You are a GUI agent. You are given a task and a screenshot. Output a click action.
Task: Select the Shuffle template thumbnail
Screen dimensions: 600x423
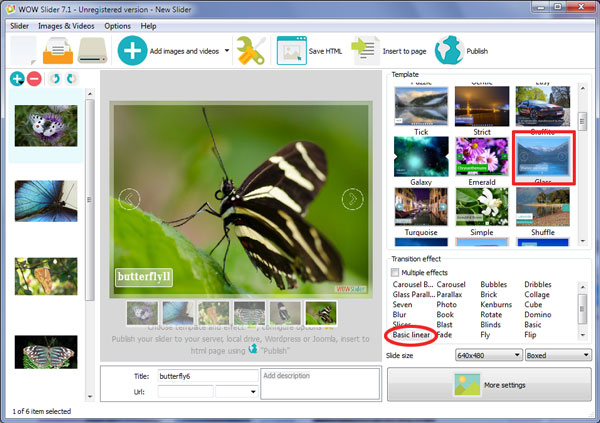coord(543,207)
